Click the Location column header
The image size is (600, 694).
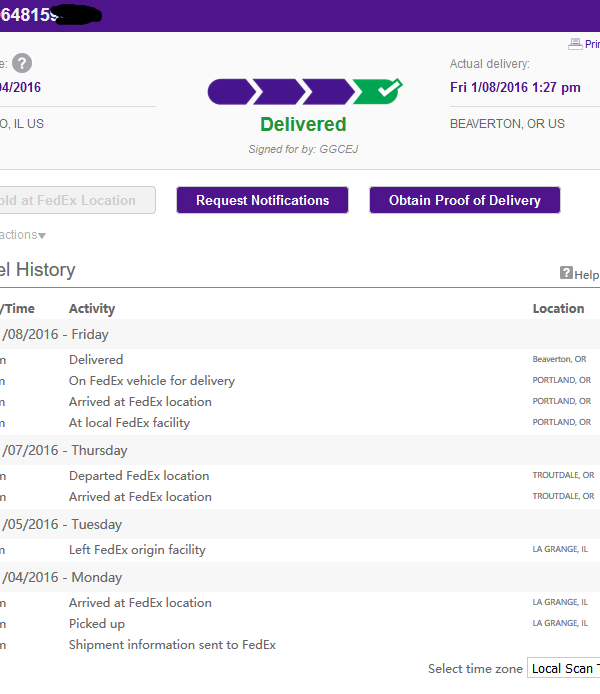pyautogui.click(x=558, y=308)
